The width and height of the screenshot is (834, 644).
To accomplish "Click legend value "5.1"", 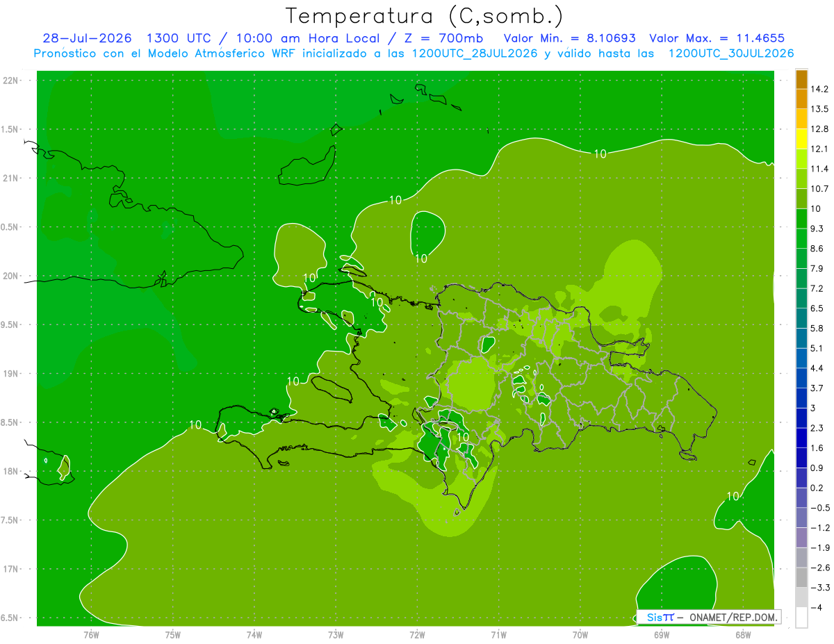I will click(x=818, y=348).
